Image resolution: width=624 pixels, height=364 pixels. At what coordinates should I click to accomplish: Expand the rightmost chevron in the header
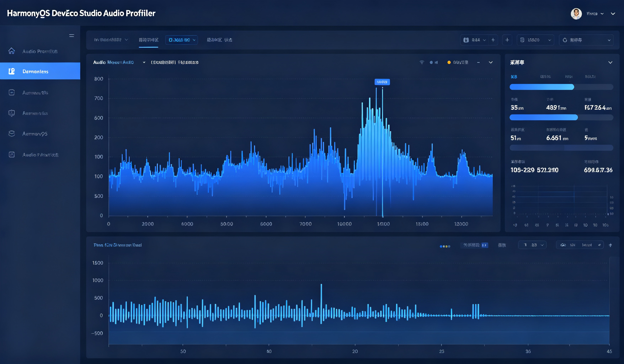pyautogui.click(x=613, y=14)
